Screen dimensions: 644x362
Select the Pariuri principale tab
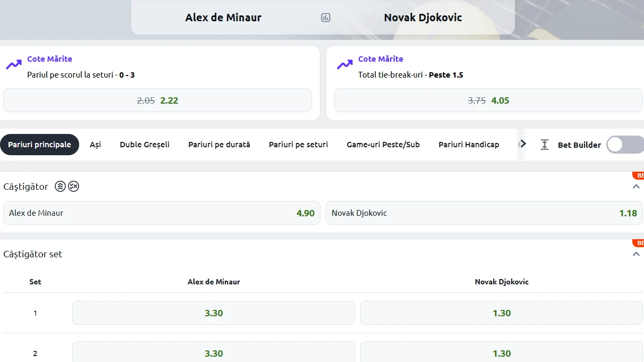click(39, 145)
